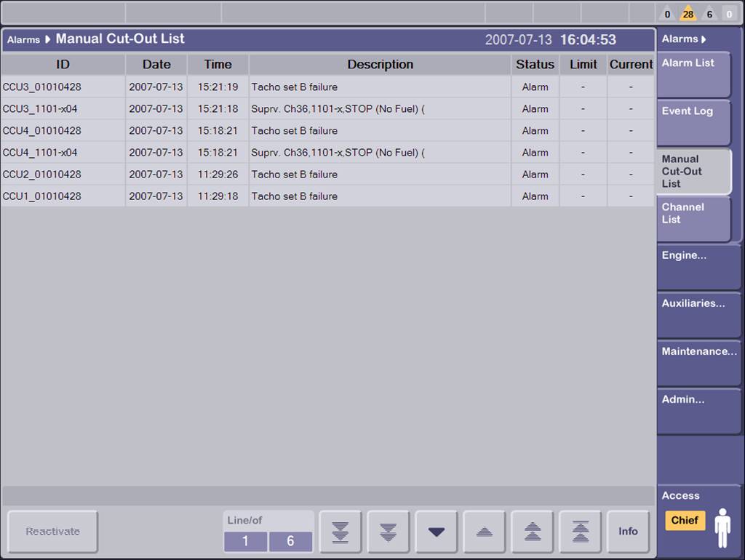Page up with the double up arrow
The image size is (745, 560).
click(x=533, y=532)
